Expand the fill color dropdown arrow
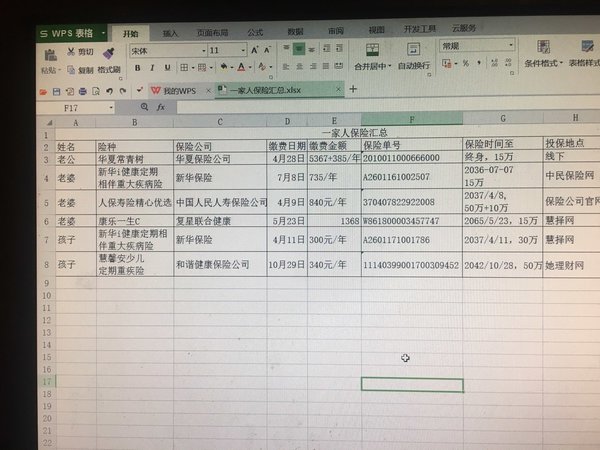Screen dimensions: 600x450 [232, 67]
